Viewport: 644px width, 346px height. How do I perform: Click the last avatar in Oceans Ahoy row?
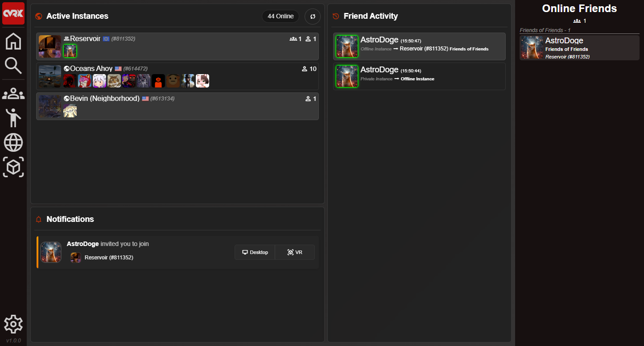coord(202,81)
